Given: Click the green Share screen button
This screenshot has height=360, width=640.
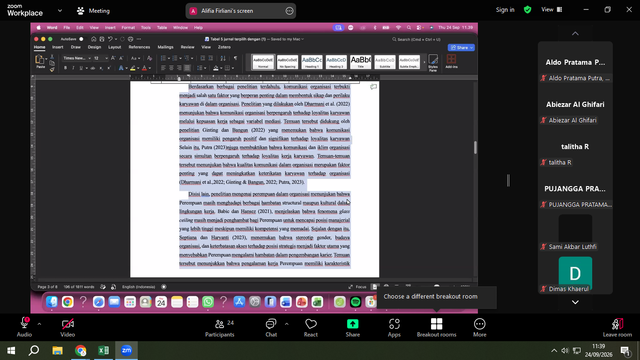Looking at the screenshot, I should coord(353,328).
